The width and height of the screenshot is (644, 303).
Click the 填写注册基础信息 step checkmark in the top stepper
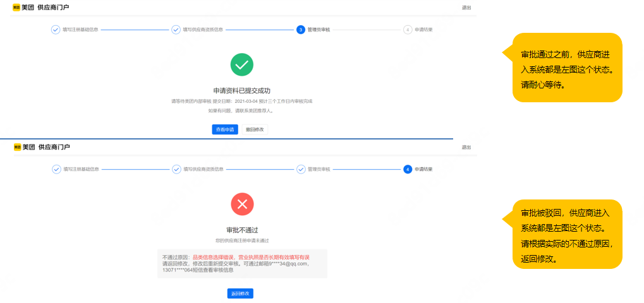[x=56, y=30]
